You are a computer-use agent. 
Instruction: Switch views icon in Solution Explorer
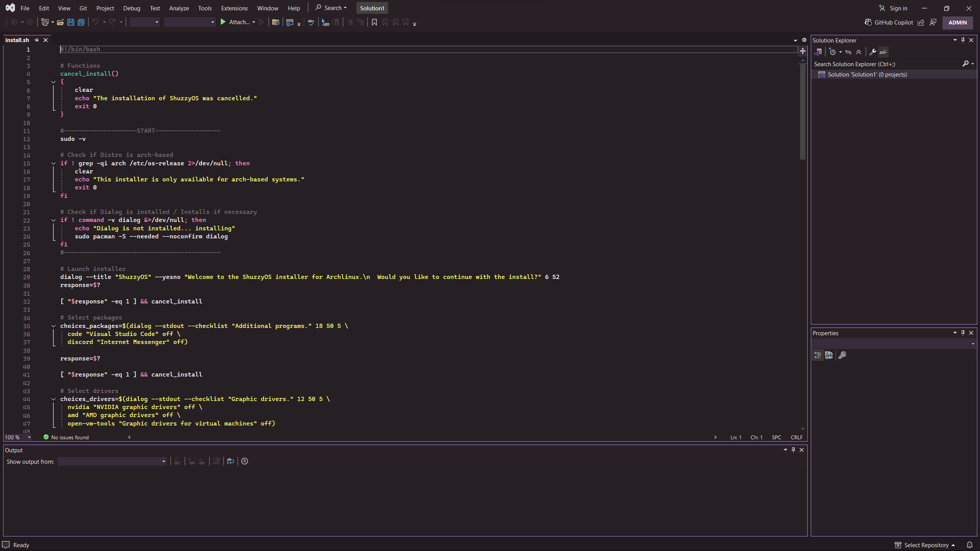[x=818, y=52]
